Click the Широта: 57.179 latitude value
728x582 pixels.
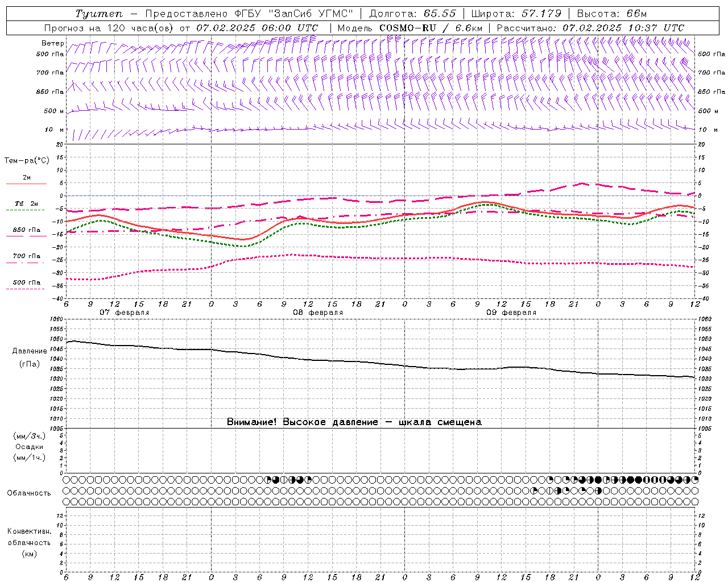516,14
